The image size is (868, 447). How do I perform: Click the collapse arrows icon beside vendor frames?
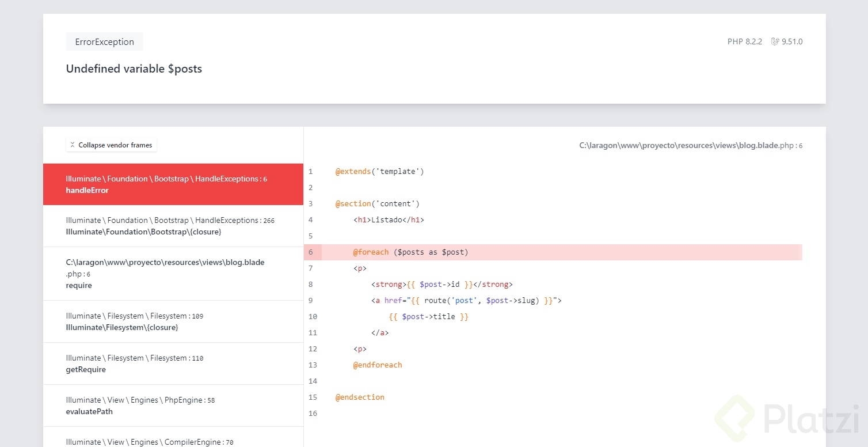pos(73,145)
